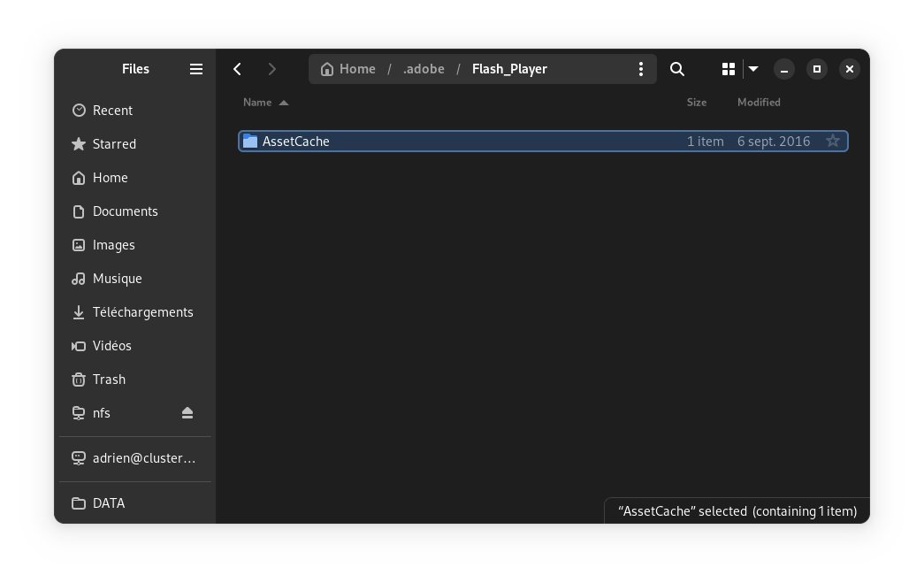Switch to grid view
This screenshot has width=924, height=583.
(729, 69)
